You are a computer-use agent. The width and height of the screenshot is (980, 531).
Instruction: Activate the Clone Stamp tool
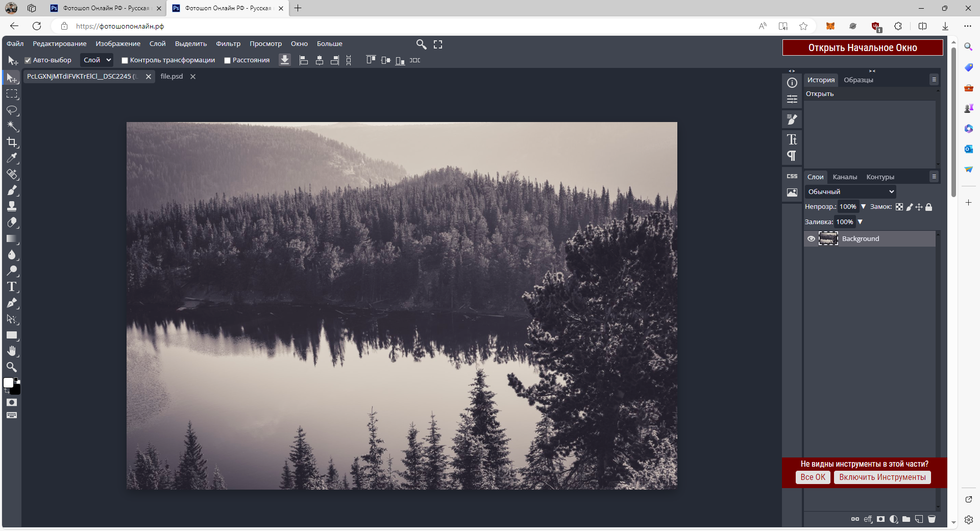12,206
